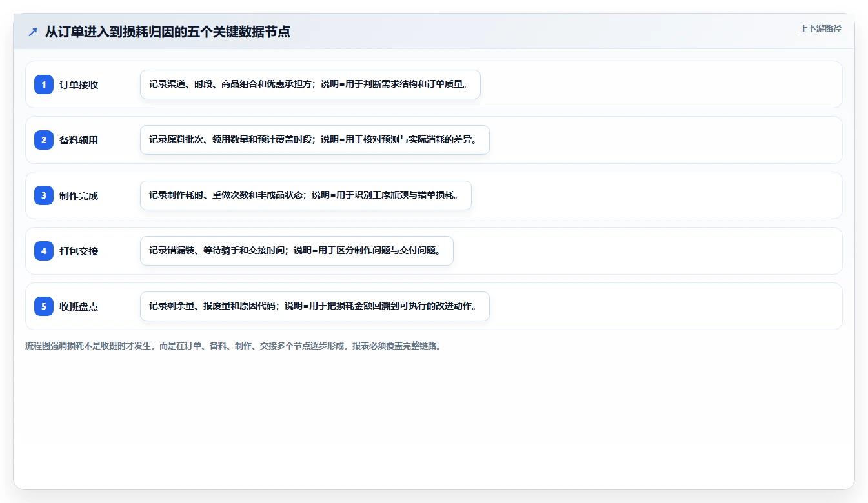The width and height of the screenshot is (868, 503).
Task: Click the 上下游路径 label in header
Action: point(820,28)
